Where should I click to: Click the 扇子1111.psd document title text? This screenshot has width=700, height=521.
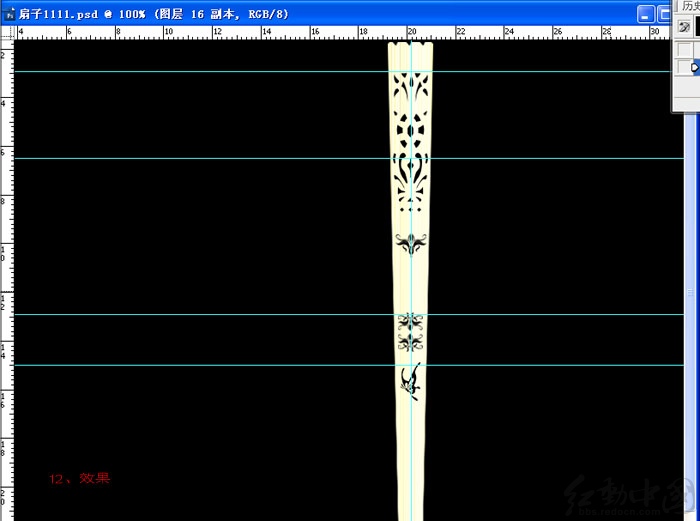click(154, 14)
